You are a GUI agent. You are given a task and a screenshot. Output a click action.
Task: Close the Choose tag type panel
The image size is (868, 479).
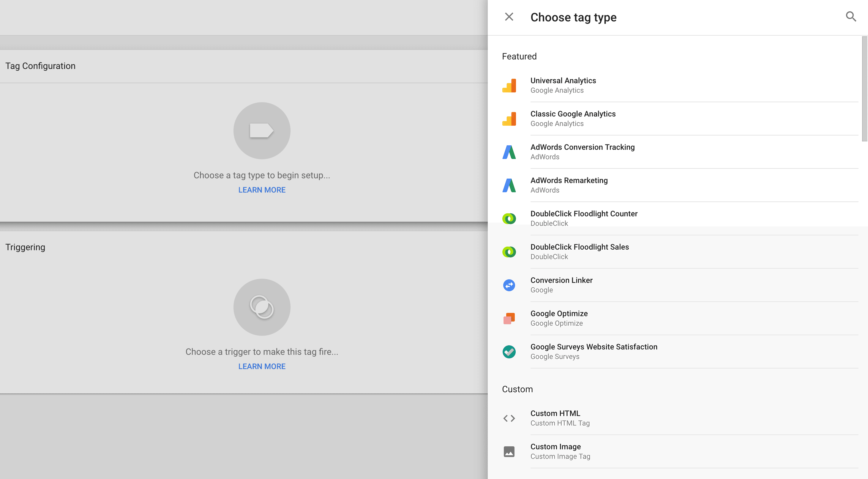coord(509,17)
